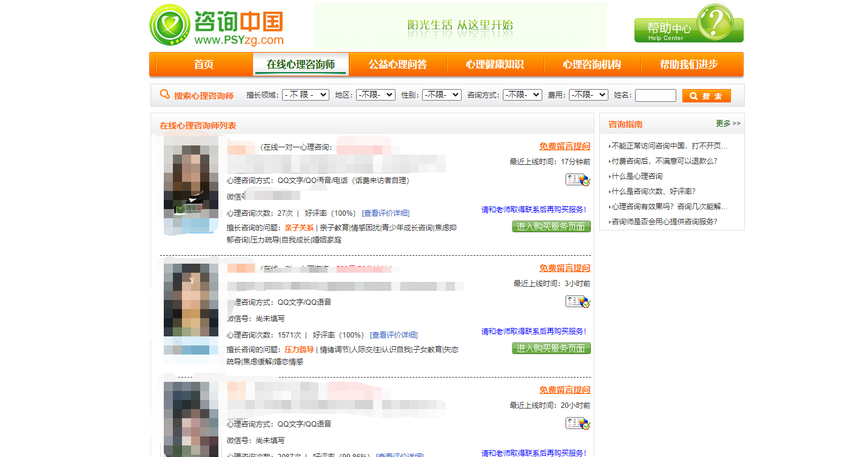
Task: Click 查看评价详细 for counselor with 27次
Action: click(386, 213)
